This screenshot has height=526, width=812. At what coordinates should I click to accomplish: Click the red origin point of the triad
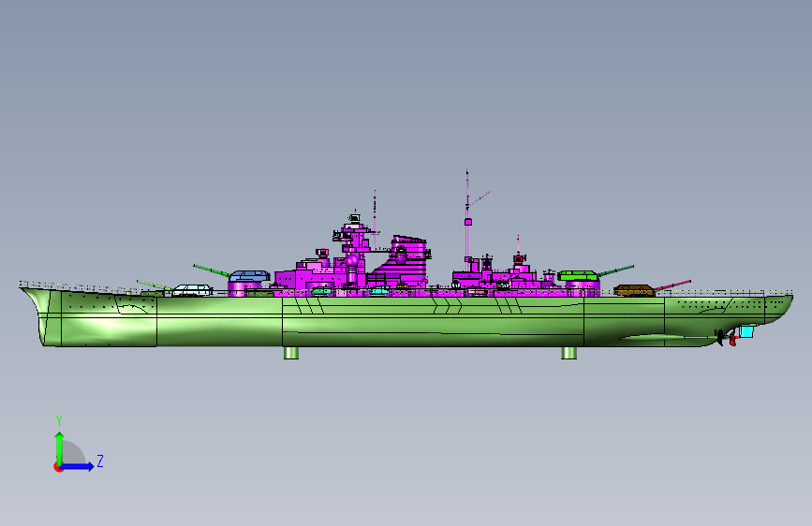57,467
